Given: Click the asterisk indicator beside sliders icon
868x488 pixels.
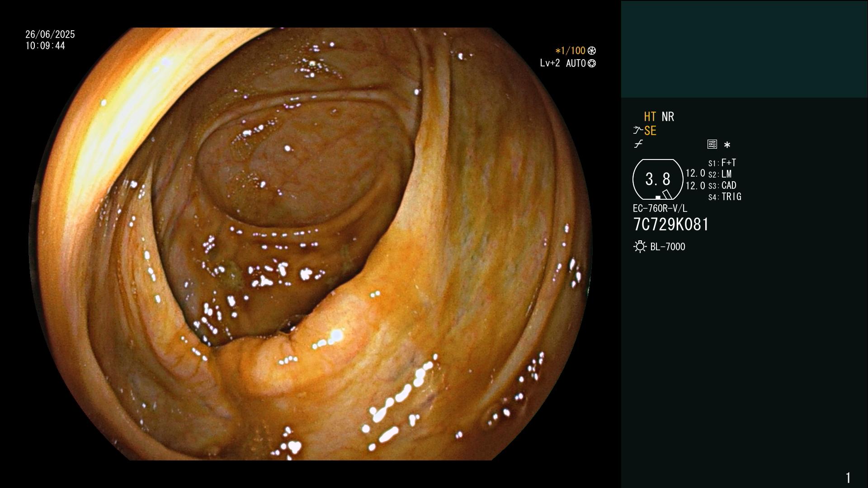Looking at the screenshot, I should pyautogui.click(x=727, y=145).
